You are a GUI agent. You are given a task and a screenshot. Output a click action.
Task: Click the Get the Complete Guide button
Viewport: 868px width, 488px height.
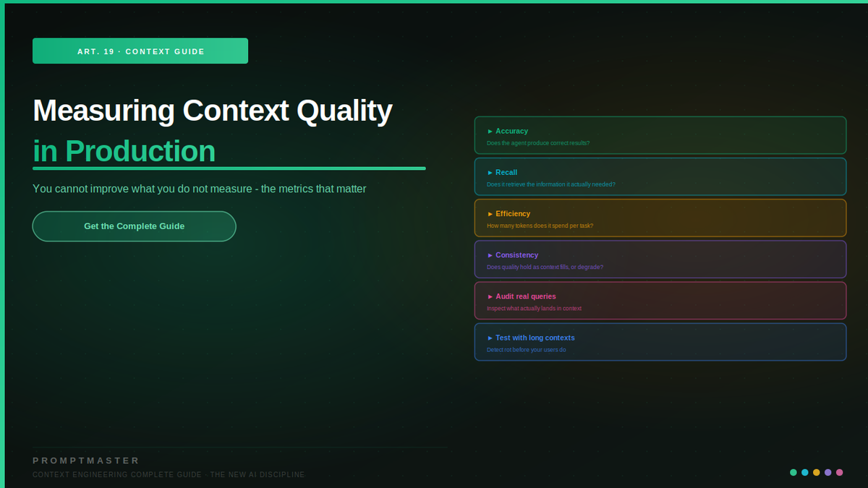(134, 226)
